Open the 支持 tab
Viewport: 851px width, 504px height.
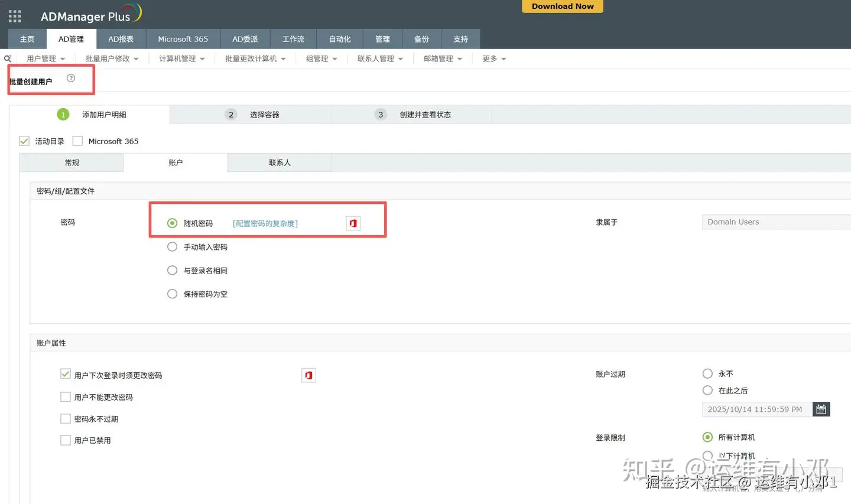[x=461, y=39]
